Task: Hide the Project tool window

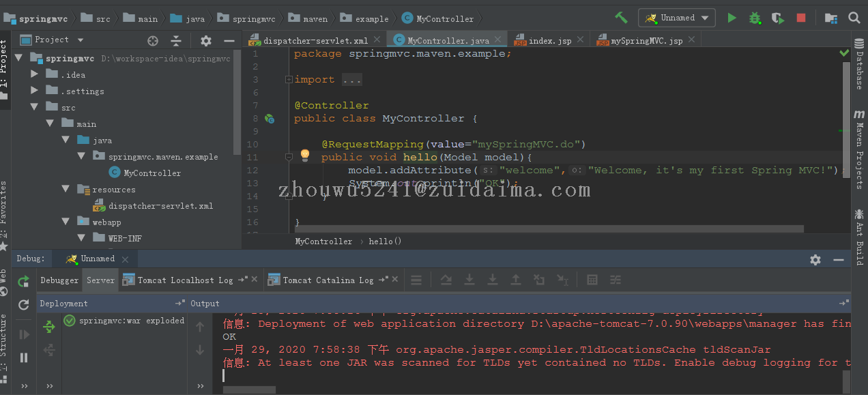Action: pyautogui.click(x=229, y=40)
